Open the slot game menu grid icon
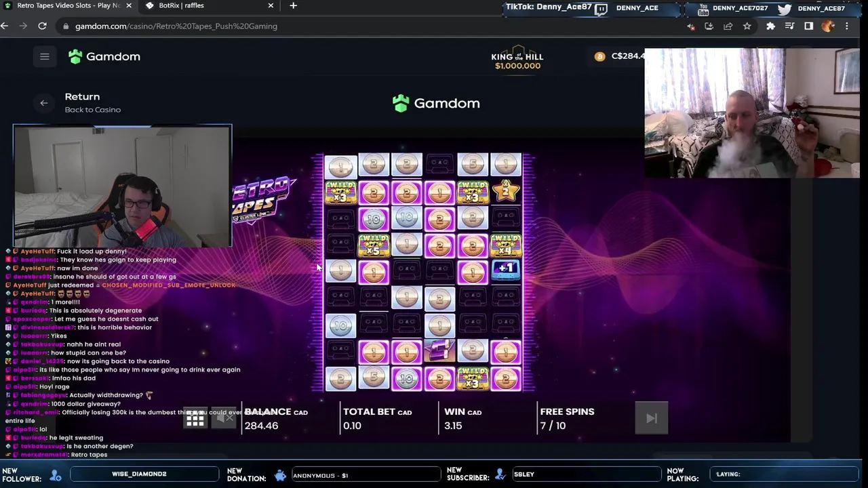The width and height of the screenshot is (868, 488). (195, 418)
